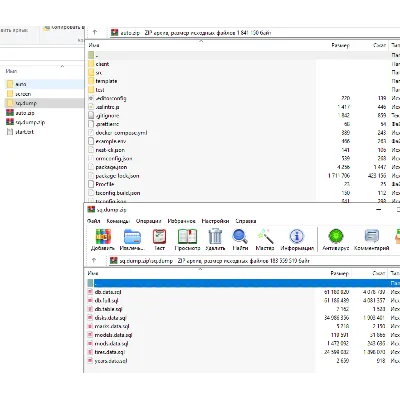This screenshot has height=400, width=400.
Task: Click the auto.zip path address field
Action: click(x=255, y=33)
